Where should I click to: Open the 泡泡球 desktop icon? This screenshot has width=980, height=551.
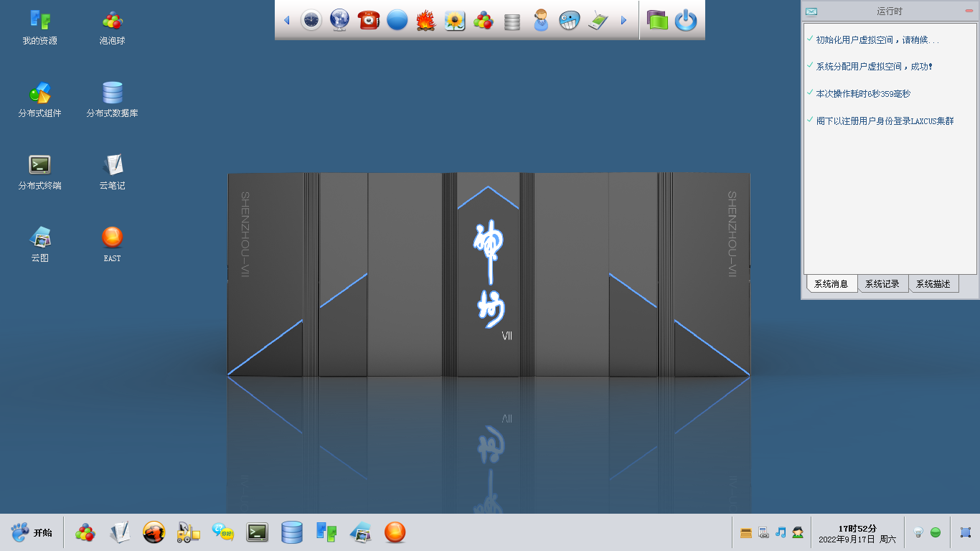tap(112, 27)
